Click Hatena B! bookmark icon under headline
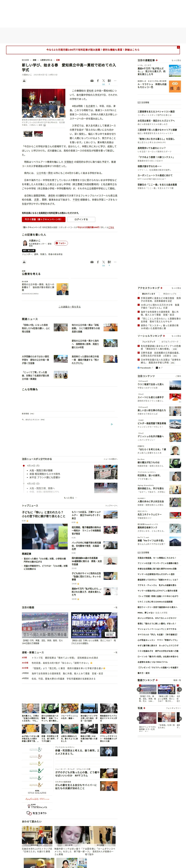Image resolution: width=186 pixels, height=868 pixels. pyautogui.click(x=109, y=81)
